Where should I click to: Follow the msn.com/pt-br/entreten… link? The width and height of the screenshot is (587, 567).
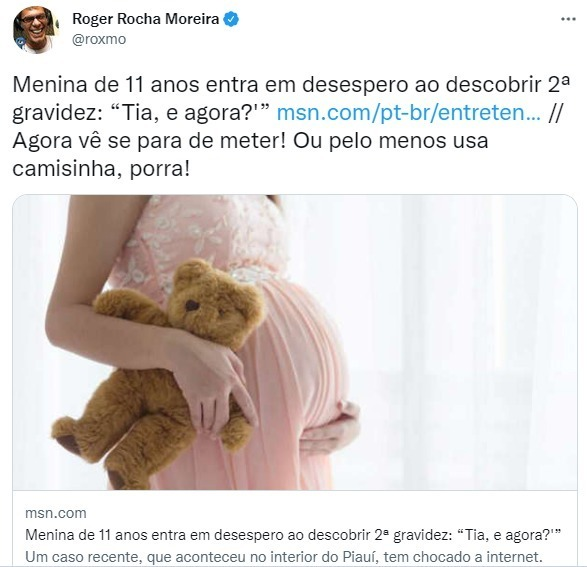click(x=408, y=113)
